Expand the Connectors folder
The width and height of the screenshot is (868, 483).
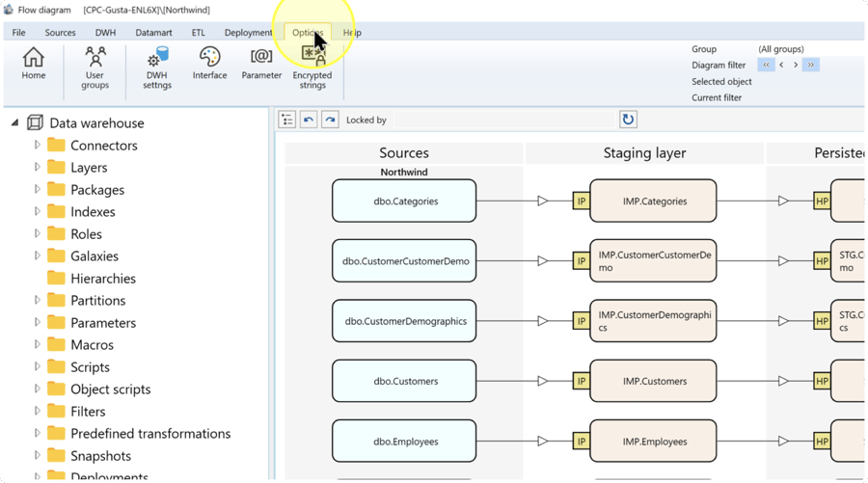[x=37, y=145]
